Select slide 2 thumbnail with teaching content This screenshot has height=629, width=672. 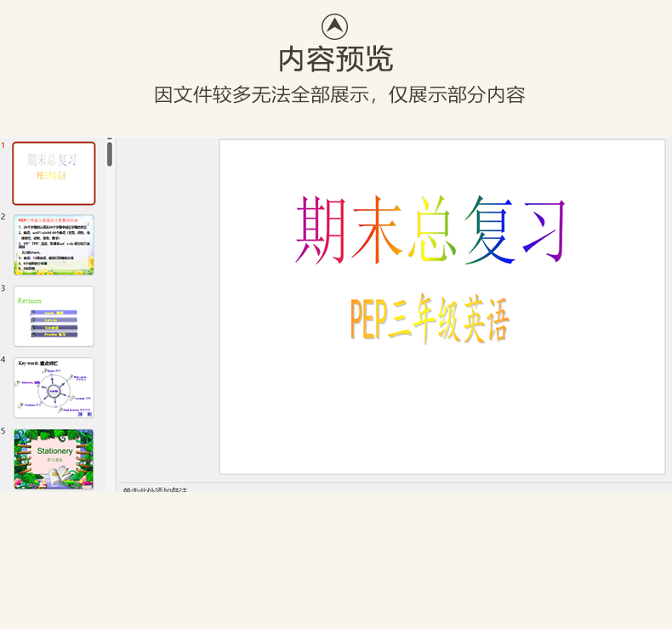(x=54, y=245)
